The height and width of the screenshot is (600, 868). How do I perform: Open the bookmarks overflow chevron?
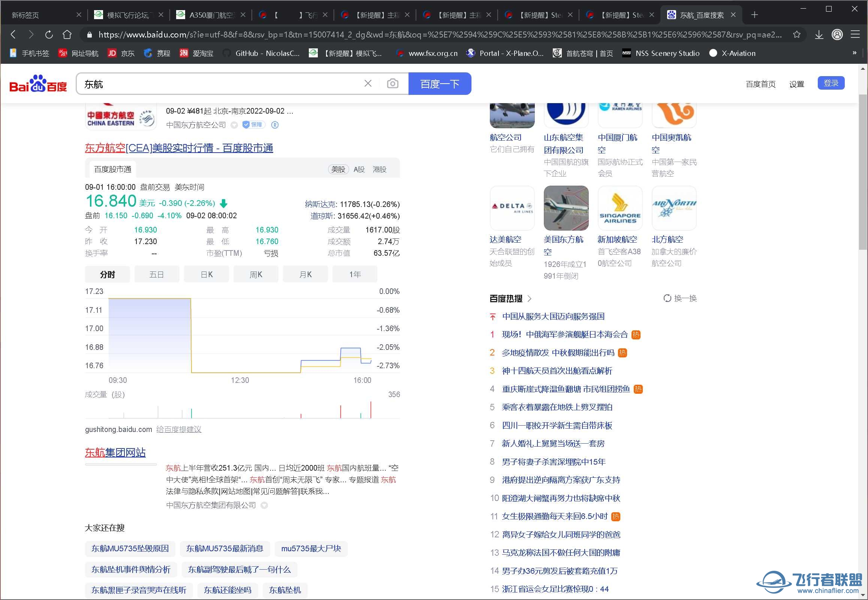(x=856, y=53)
